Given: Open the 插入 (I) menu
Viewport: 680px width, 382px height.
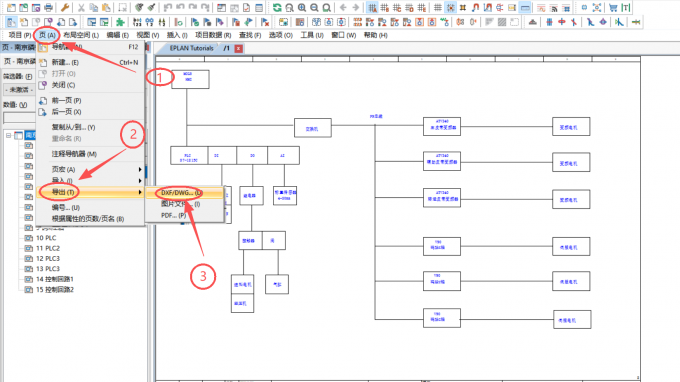Looking at the screenshot, I should click(x=177, y=35).
